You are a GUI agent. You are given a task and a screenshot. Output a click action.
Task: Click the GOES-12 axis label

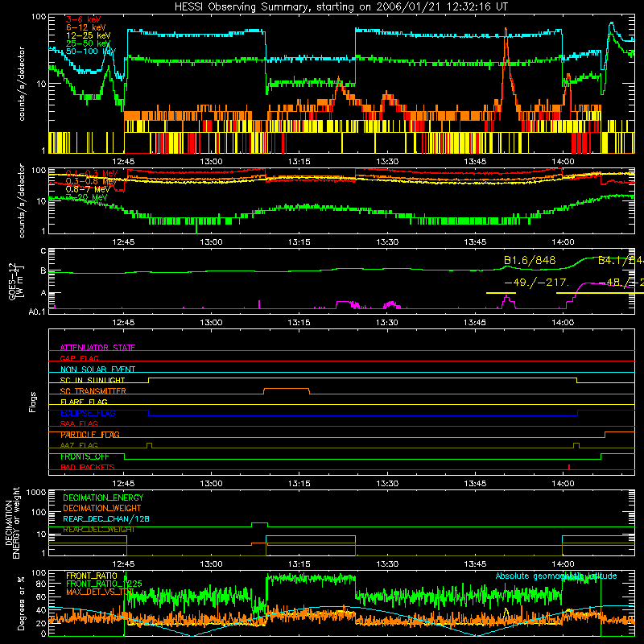point(16,281)
